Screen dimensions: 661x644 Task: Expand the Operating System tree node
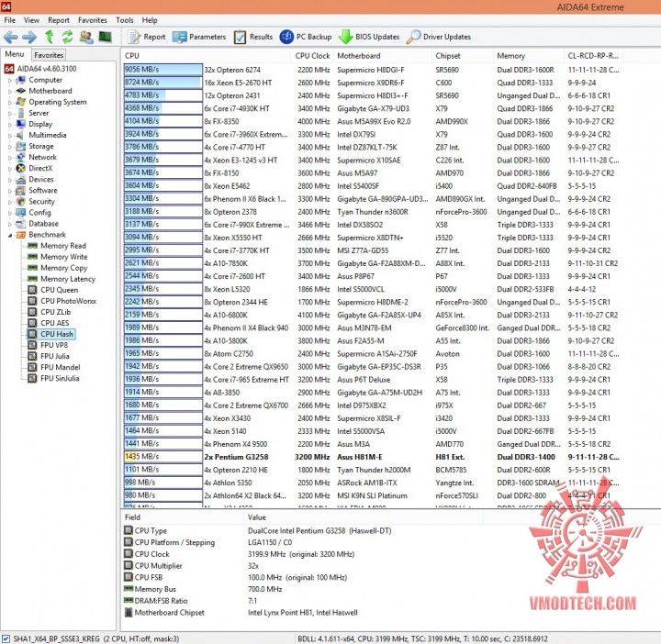click(10, 103)
